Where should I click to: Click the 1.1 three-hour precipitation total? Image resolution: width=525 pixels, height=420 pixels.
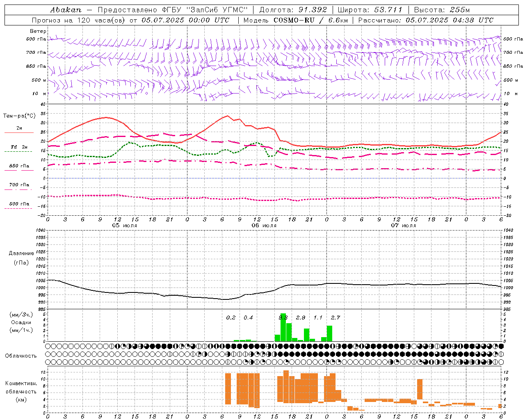point(318,317)
